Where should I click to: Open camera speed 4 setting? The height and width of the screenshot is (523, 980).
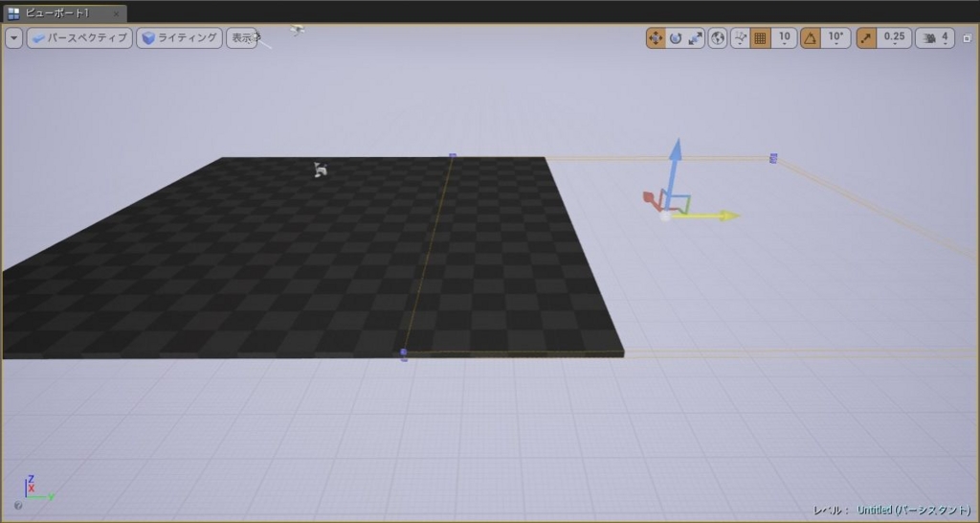935,38
